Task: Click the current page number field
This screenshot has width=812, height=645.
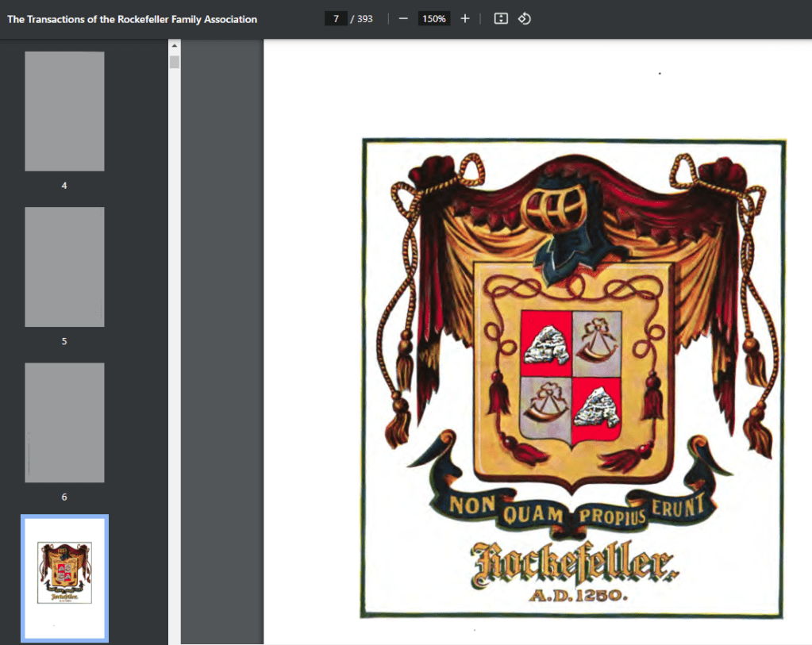Action: 335,19
